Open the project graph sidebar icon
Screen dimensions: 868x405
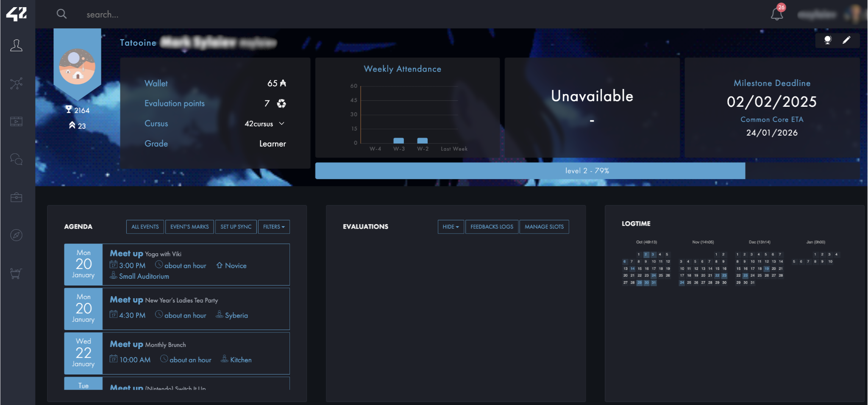pyautogui.click(x=17, y=83)
